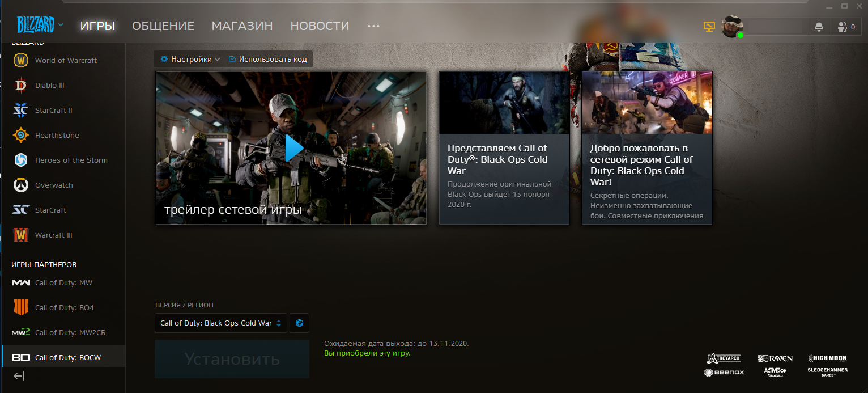Expand the Настройки settings dropdown

(190, 59)
